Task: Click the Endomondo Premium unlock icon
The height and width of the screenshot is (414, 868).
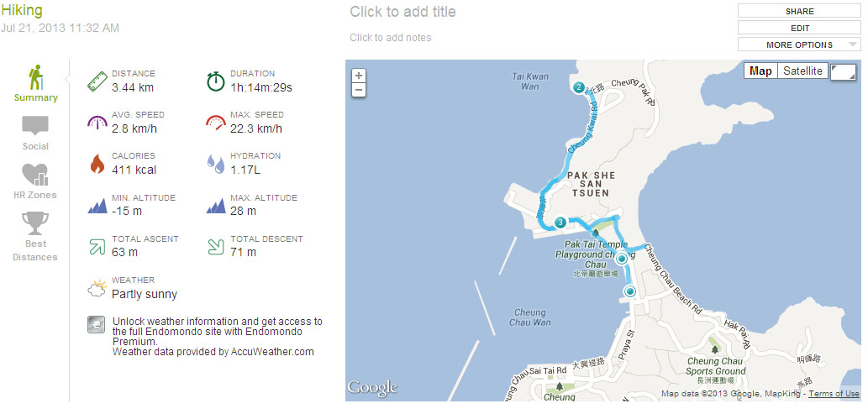Action: [x=97, y=325]
